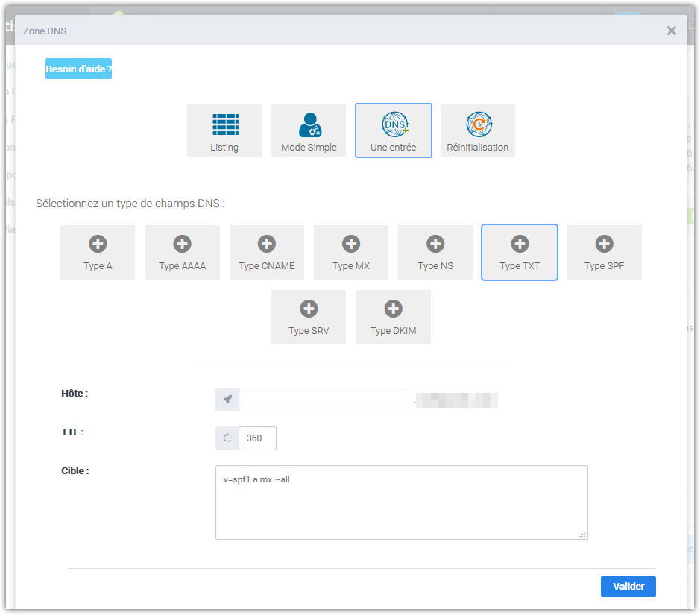Select the Type SPF record
Screen dimensions: 700x615
point(604,252)
